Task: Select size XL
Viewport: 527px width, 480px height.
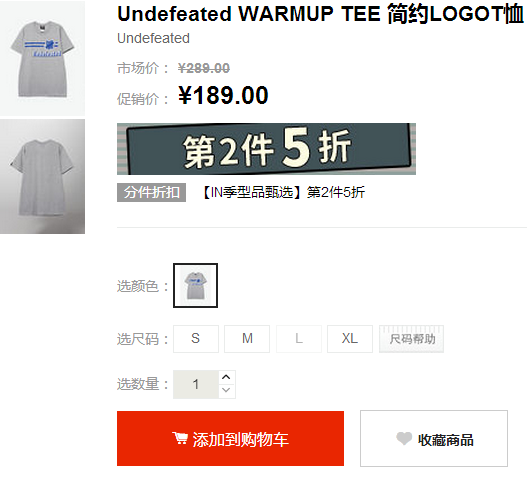Action: (x=350, y=338)
